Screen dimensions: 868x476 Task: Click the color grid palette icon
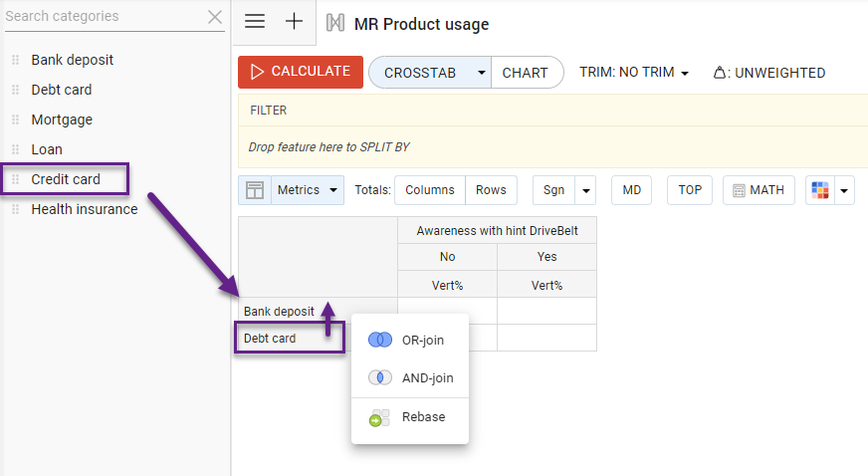[x=820, y=190]
